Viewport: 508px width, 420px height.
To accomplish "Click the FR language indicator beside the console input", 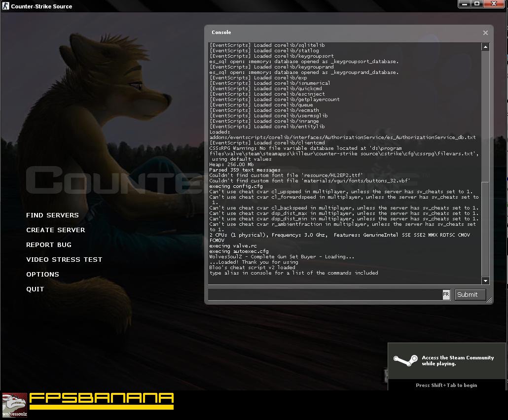I will [446, 294].
